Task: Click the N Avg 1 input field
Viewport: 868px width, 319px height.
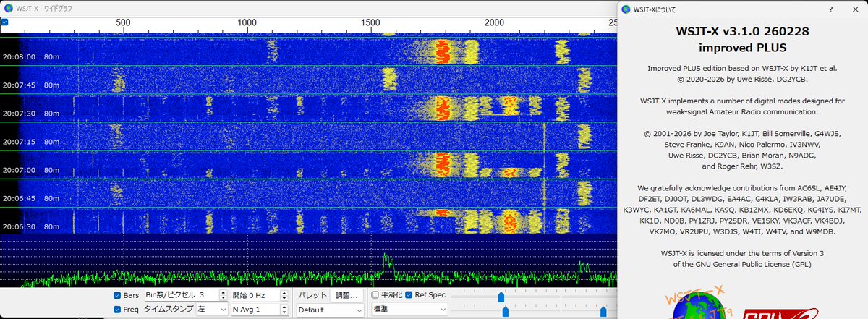Action: pos(261,310)
